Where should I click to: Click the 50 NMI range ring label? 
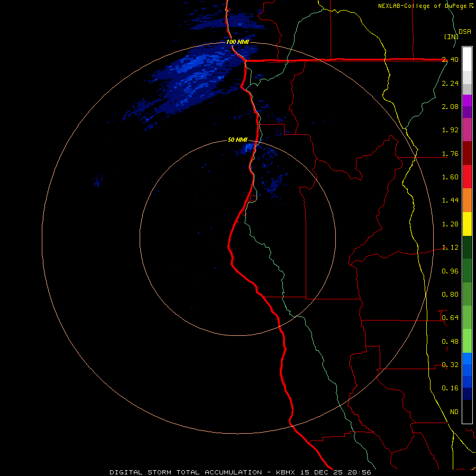[237, 140]
